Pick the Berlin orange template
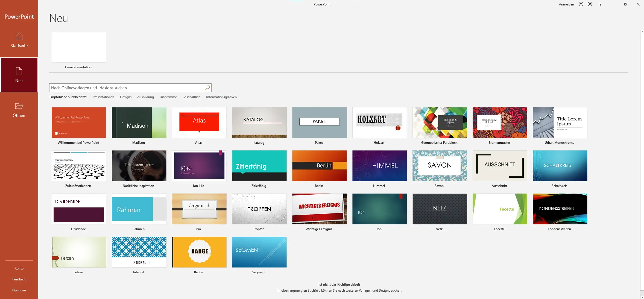The image size is (644, 299). click(x=319, y=166)
